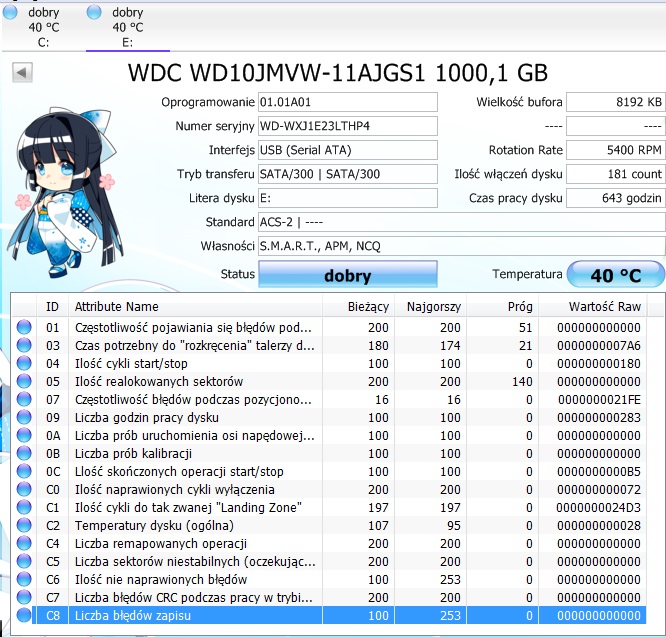Select row Liczba błędów CRC podczas pracy
The width and height of the screenshot is (666, 637).
(329, 598)
